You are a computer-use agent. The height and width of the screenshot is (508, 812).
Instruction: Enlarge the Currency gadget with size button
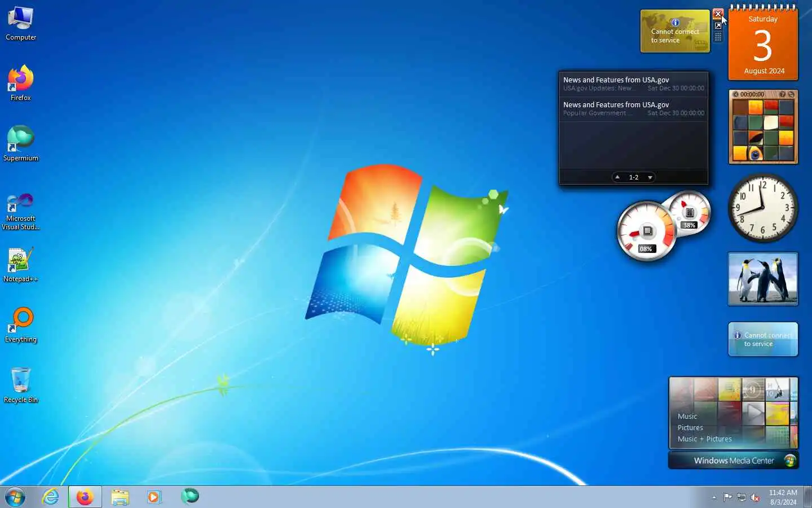coord(718,25)
